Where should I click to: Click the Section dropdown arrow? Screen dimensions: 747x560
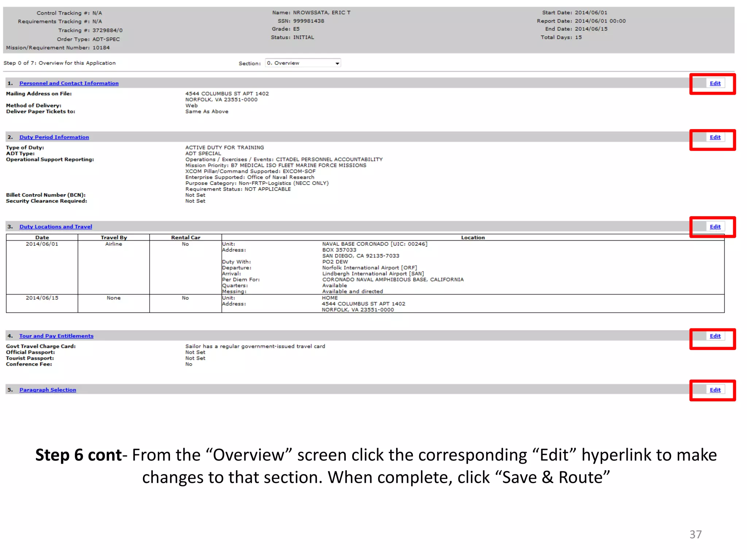pos(337,63)
